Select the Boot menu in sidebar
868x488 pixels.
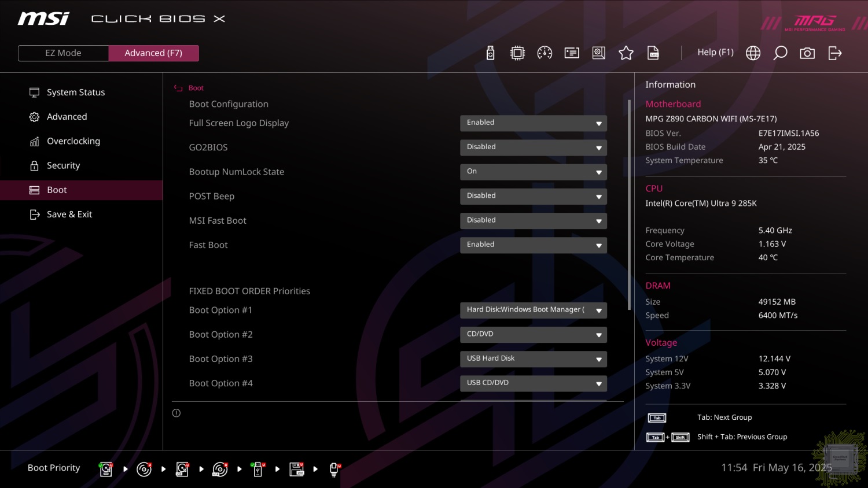[x=81, y=190]
